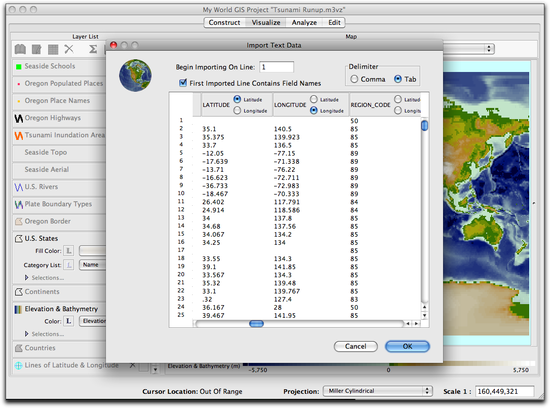Expand Selections under Elevation & Bathymetry
This screenshot has width=550, height=408.
[26, 334]
